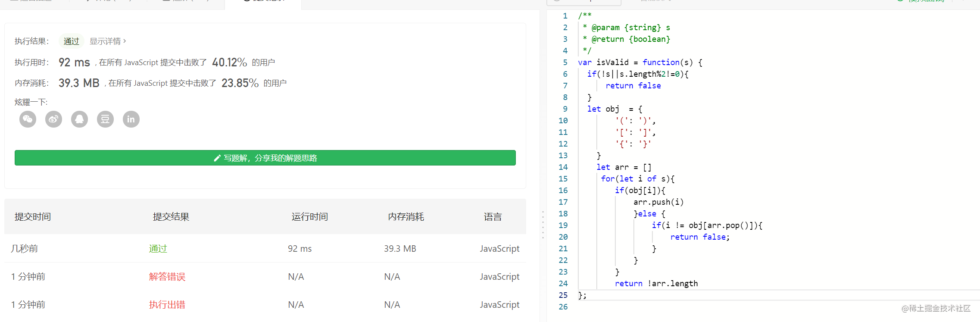Share result via WeChat icon
980x322 pixels.
(x=28, y=119)
